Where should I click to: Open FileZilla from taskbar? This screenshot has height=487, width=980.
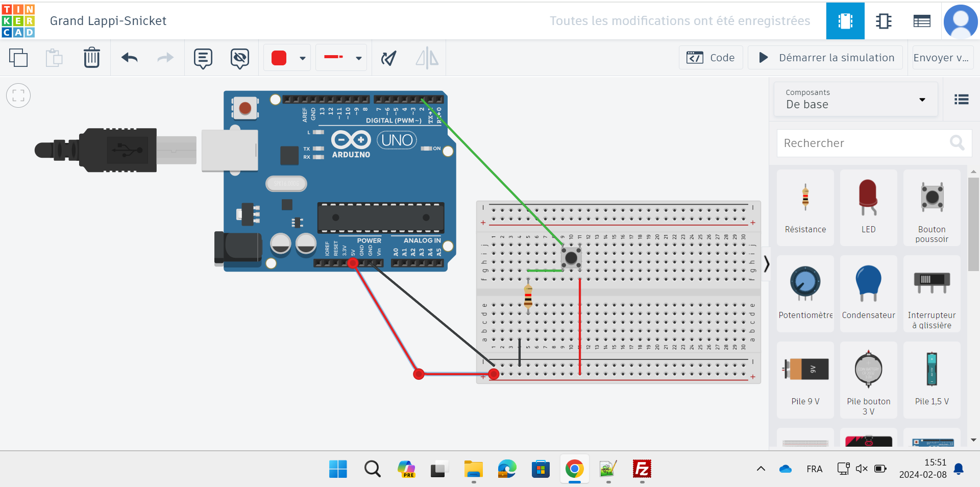pos(642,469)
